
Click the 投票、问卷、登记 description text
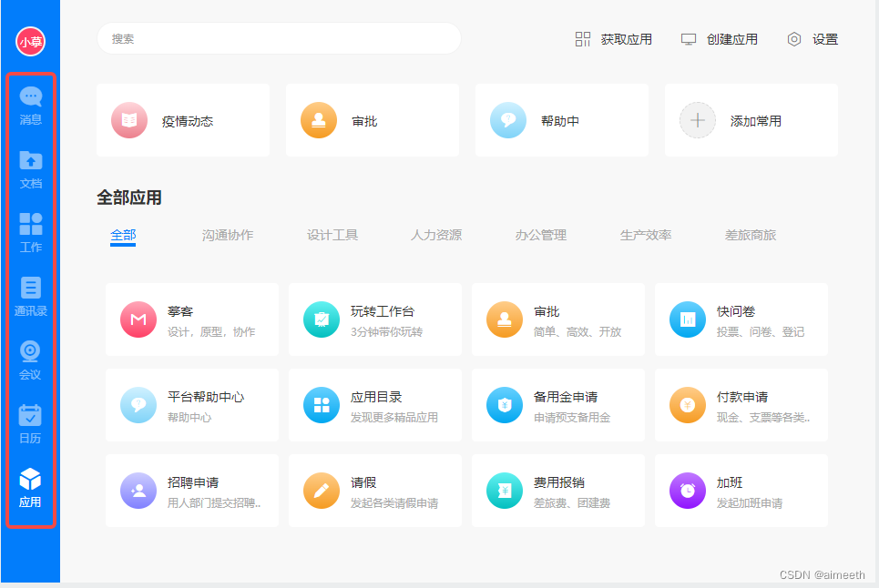761,332
